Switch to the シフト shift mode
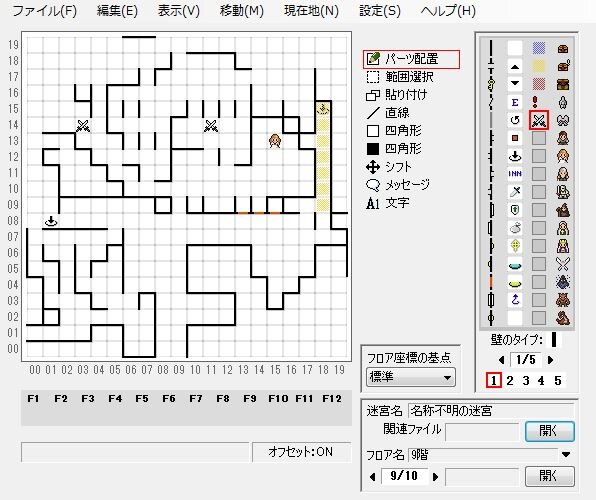The height and width of the screenshot is (500, 596). point(389,167)
